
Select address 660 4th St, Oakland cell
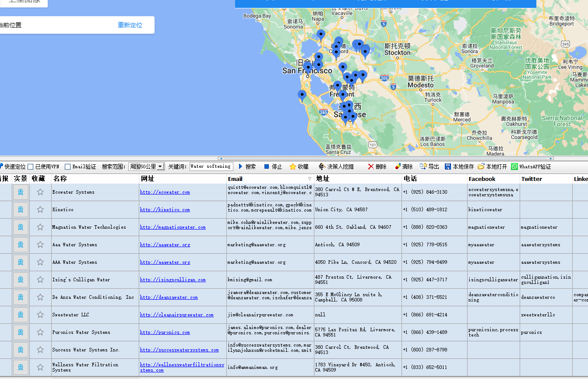[358, 227]
